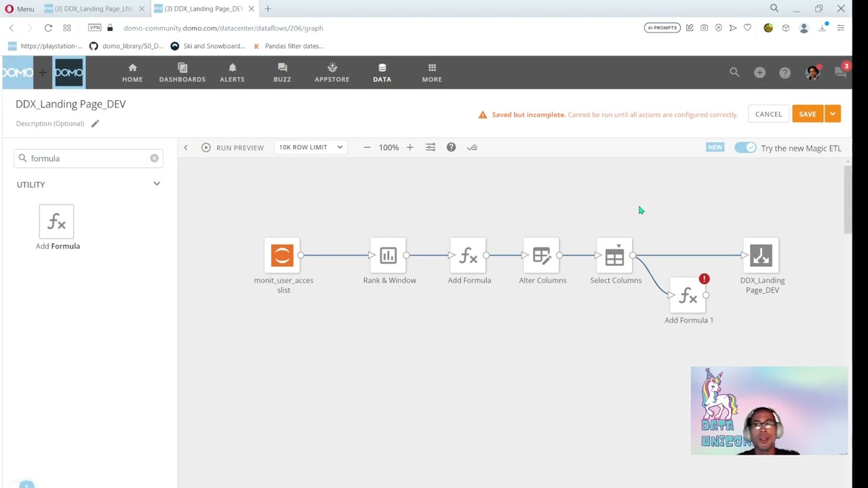Open the More apps grid
Screen dimensions: 868x488
click(432, 73)
